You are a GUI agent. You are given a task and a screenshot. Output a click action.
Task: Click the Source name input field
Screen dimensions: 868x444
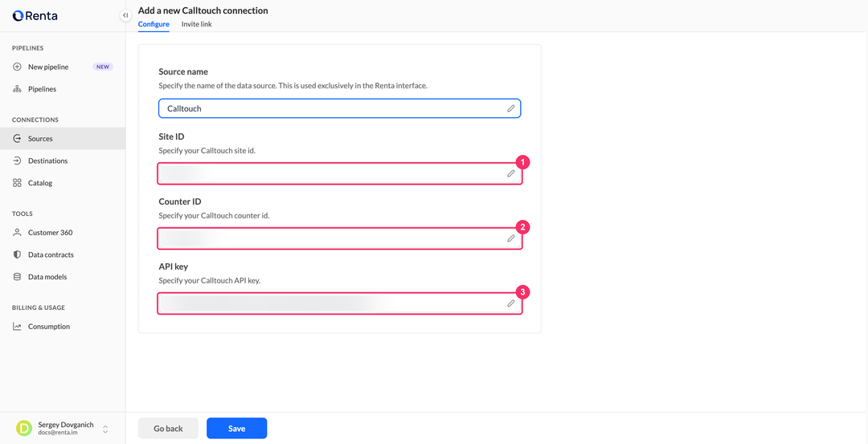click(339, 108)
